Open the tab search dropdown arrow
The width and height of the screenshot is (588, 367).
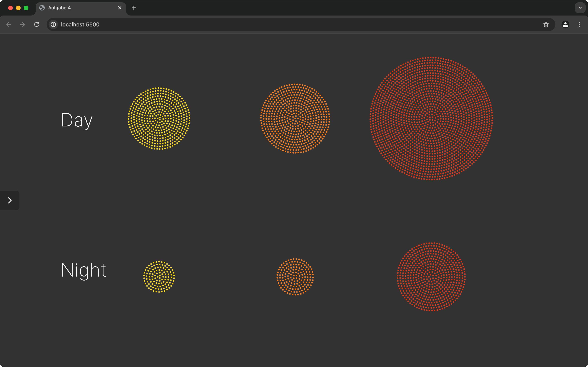tap(580, 8)
